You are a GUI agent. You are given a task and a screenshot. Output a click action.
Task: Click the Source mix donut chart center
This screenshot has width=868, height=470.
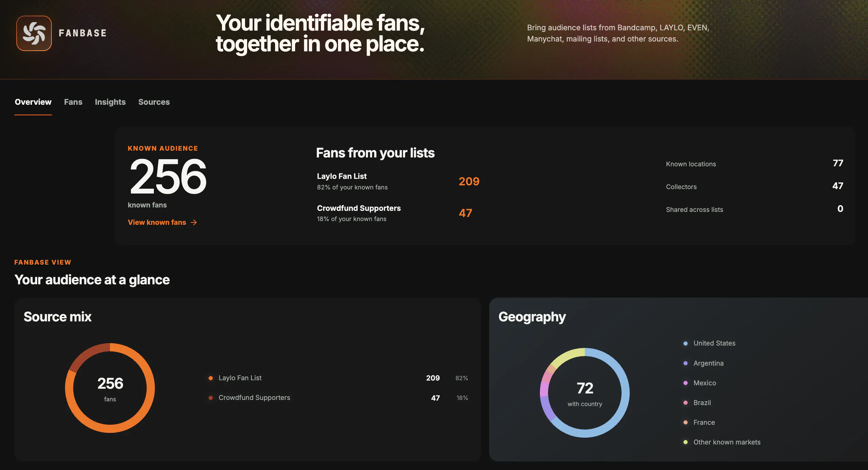click(x=110, y=388)
